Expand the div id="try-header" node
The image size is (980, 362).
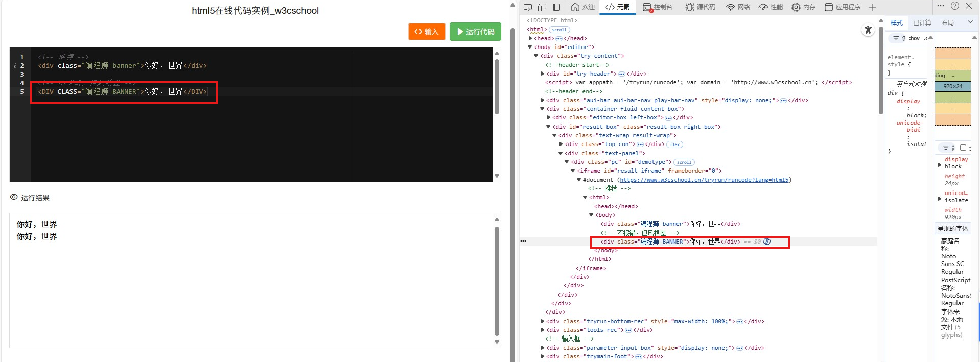542,74
